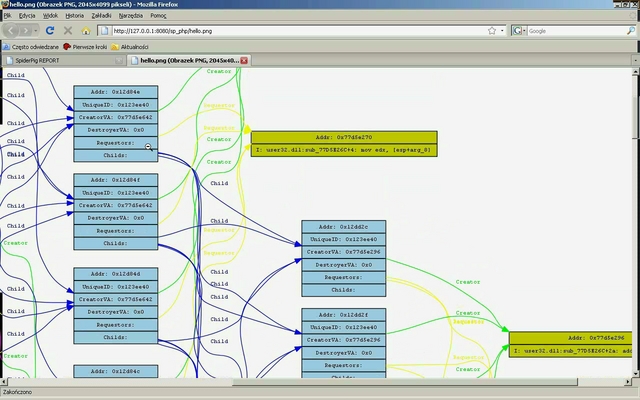Viewport: 640px width, 400px height.
Task: Click the page icon in the address bar
Action: coord(104,31)
